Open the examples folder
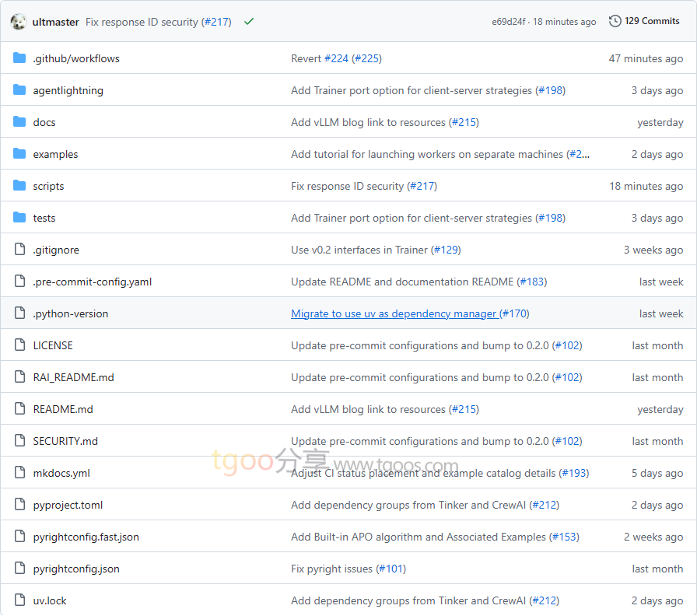This screenshot has height=616, width=697. tap(55, 154)
